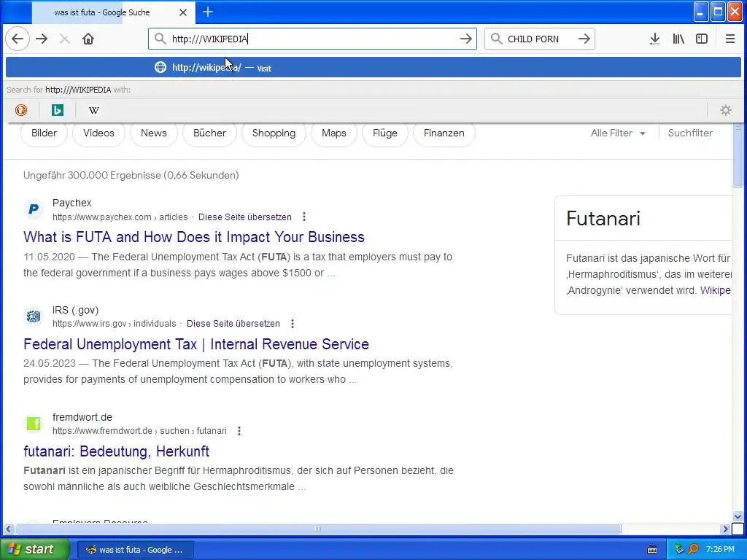Viewport: 747px width, 560px height.
Task: Close the 'was ist futa' tab
Action: 183,12
